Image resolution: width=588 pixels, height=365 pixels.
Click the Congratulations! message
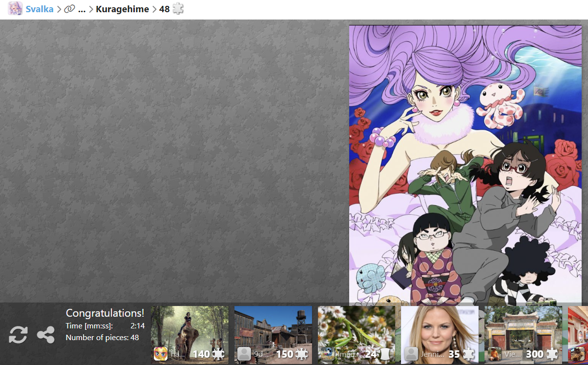[105, 313]
